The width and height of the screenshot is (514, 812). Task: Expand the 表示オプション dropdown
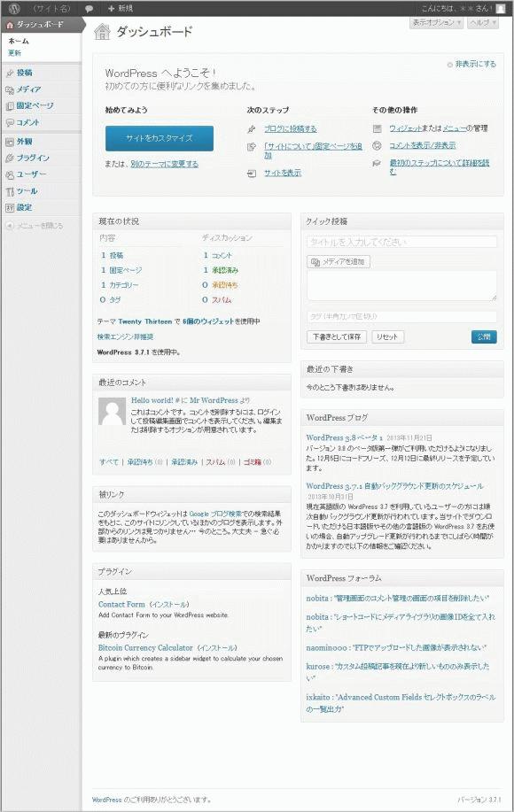(x=436, y=23)
